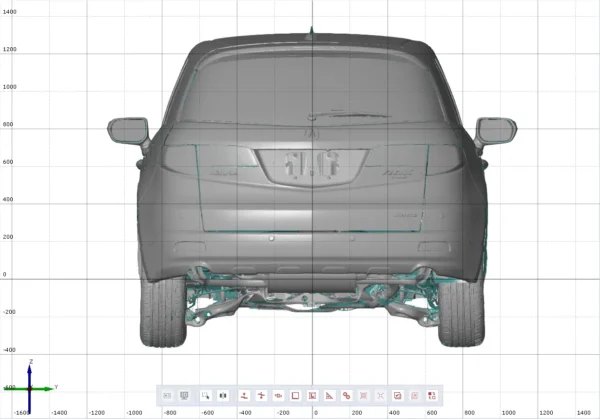This screenshot has width=600, height=419.
Task: Click the license plate on the car model
Action: 312,167
